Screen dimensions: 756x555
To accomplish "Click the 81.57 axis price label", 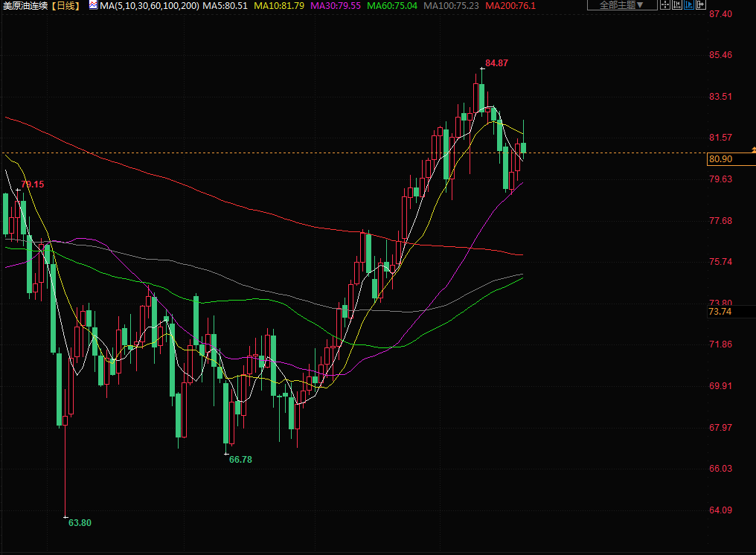I will pyautogui.click(x=720, y=138).
